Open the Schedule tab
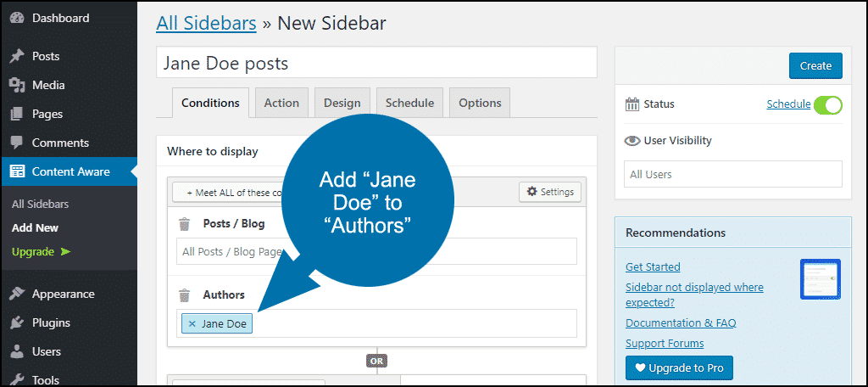This screenshot has width=868, height=387. 409,103
